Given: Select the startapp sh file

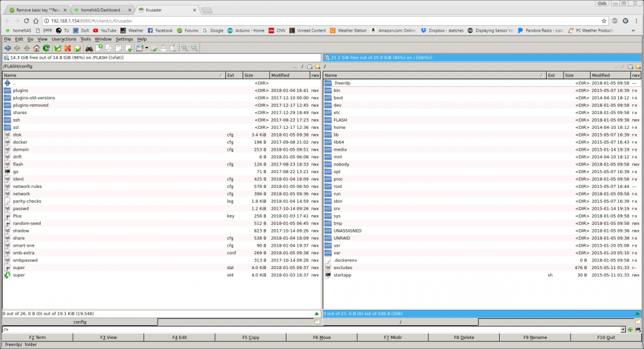Looking at the screenshot, I should click(x=482, y=275).
